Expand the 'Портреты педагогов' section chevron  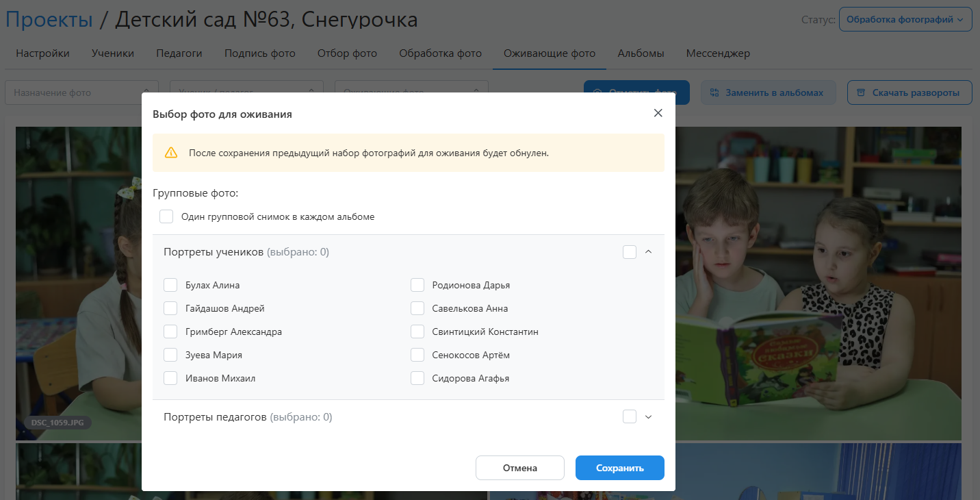point(649,416)
